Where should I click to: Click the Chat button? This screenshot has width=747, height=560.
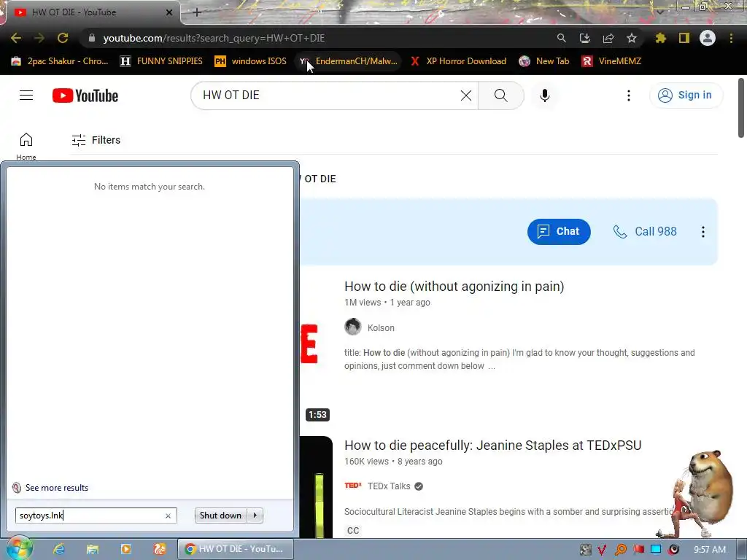coord(559,231)
